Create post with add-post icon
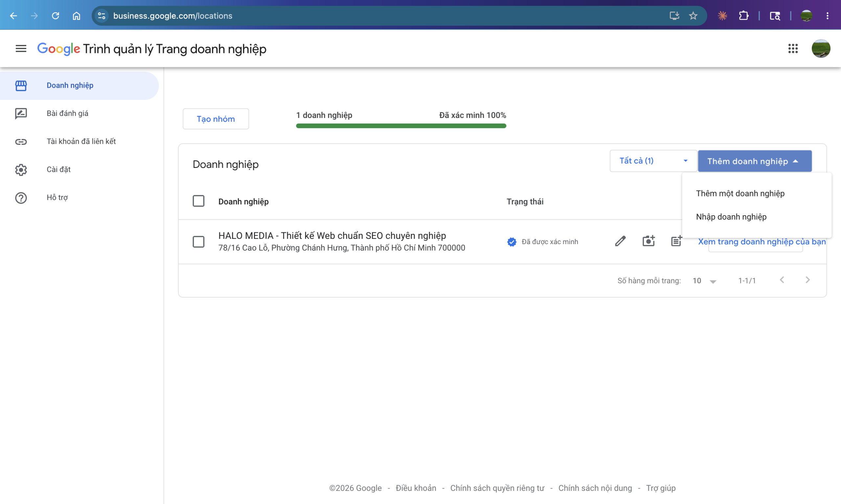The width and height of the screenshot is (841, 504). click(x=676, y=241)
